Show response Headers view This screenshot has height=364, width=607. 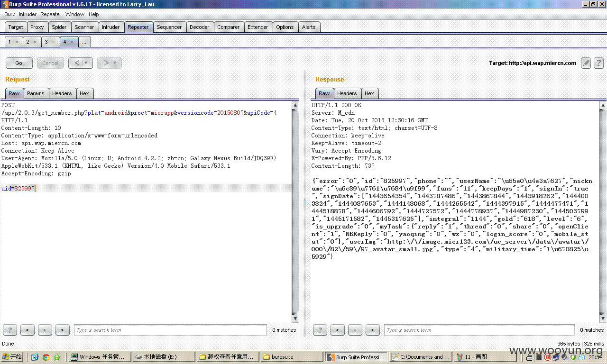point(347,93)
